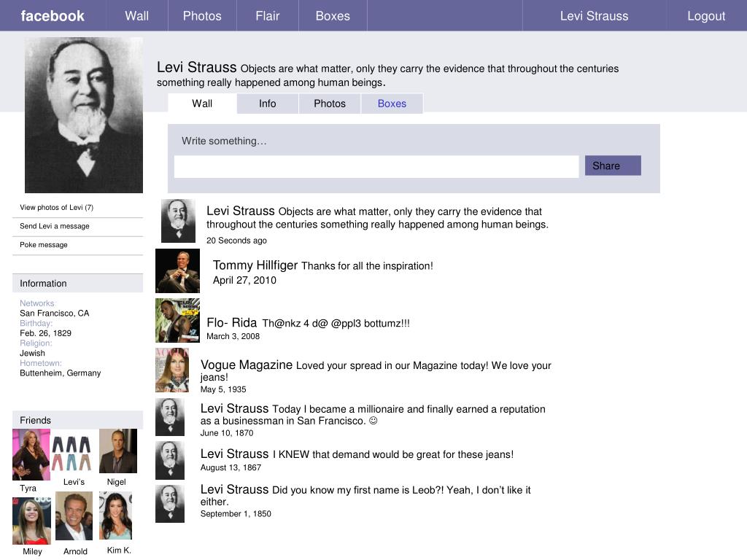Click the Flo- Rida name on the wall

[231, 322]
